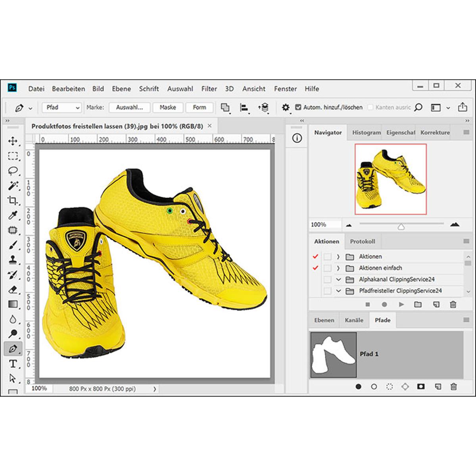Open the Pfad mode dropdown
The image size is (476, 476).
pos(61,107)
